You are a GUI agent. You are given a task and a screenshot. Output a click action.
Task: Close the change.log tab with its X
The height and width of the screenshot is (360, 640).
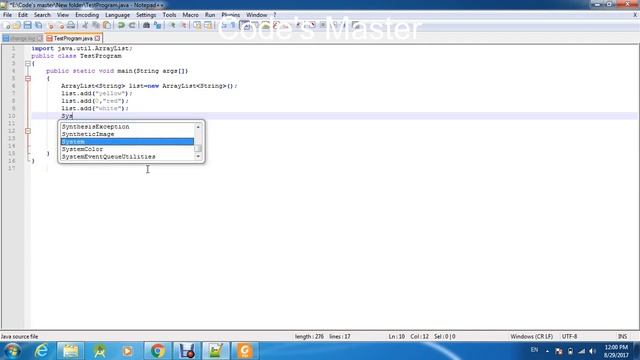(x=40, y=38)
